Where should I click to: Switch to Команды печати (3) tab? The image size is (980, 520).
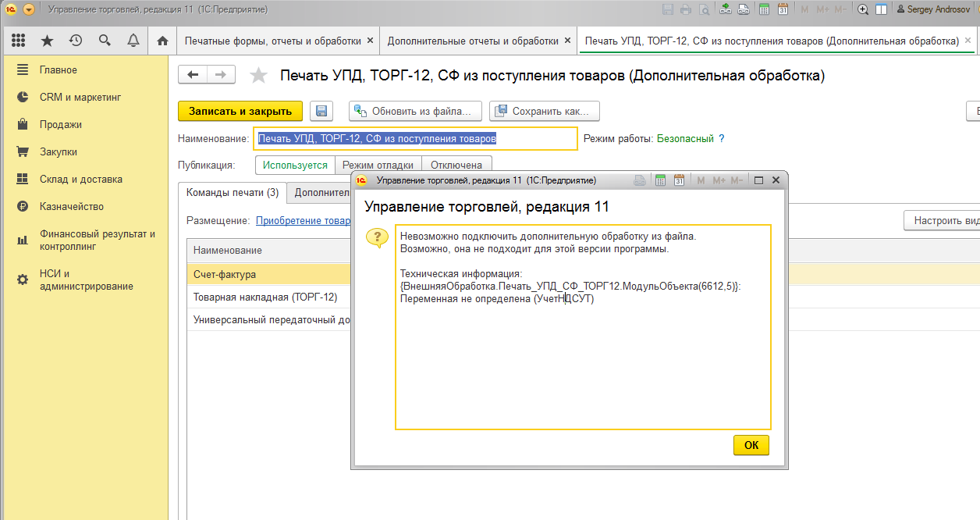click(232, 193)
